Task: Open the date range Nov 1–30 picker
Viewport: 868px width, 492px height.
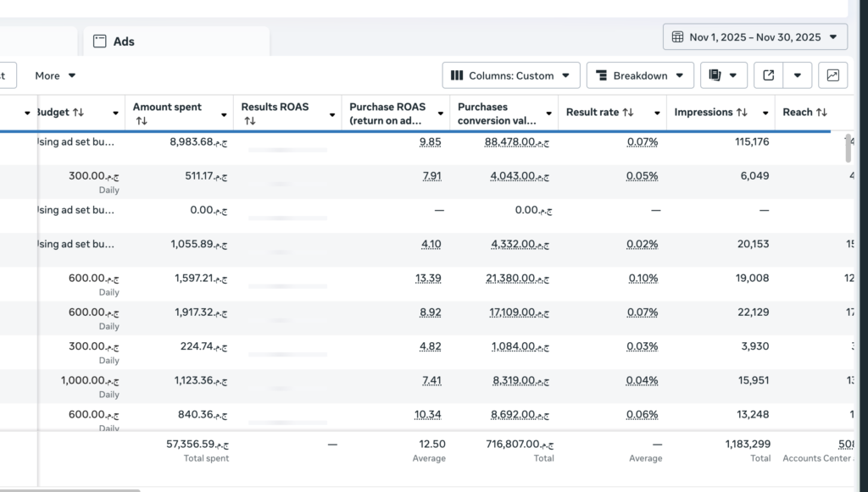Action: coord(755,37)
